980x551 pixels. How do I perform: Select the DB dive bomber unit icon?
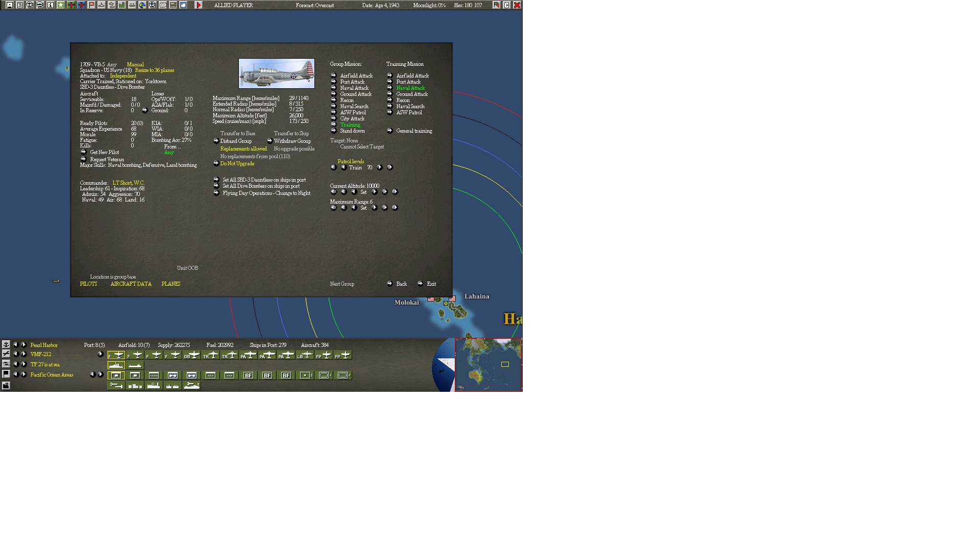191,355
